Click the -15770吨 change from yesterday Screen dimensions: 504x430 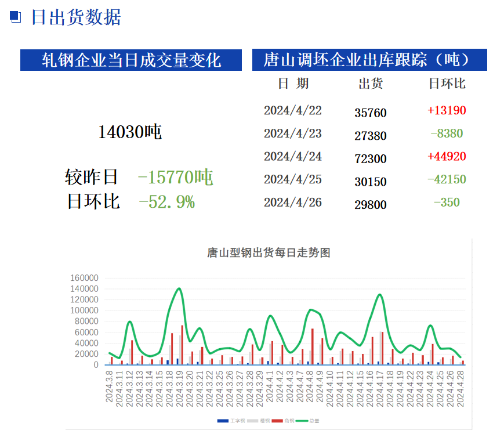coord(175,177)
